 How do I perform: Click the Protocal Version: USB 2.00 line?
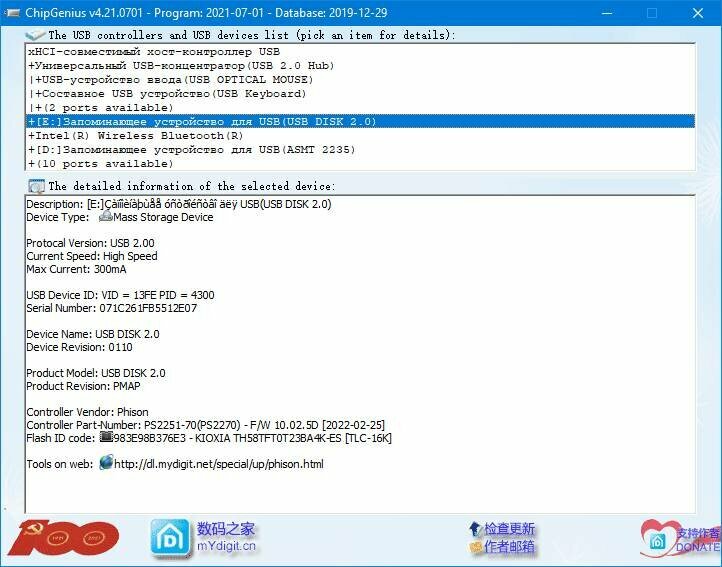point(90,243)
